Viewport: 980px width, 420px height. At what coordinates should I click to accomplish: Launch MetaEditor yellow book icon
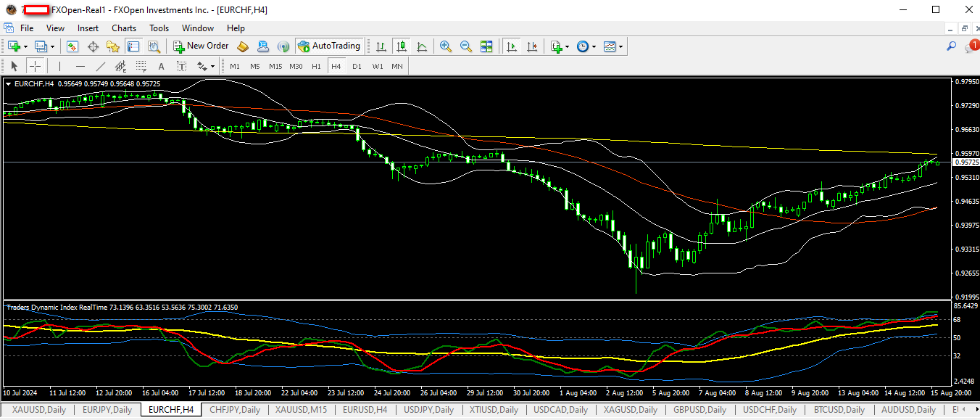(x=243, y=46)
